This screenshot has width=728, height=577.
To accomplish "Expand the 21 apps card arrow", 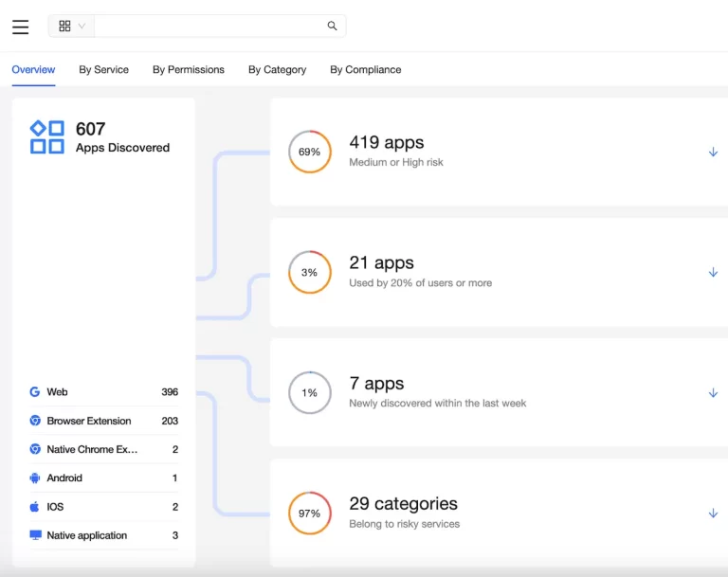I will tap(713, 273).
